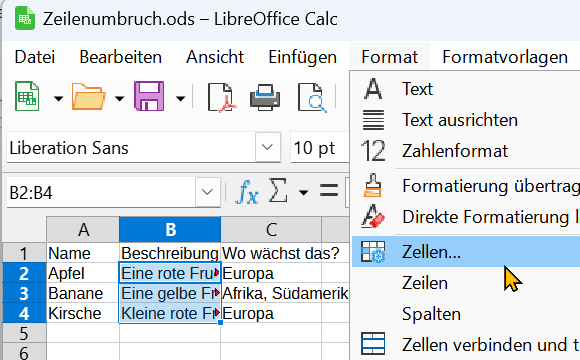The image size is (580, 360).
Task: Open print preview with magnifier page icon
Action: 312,98
